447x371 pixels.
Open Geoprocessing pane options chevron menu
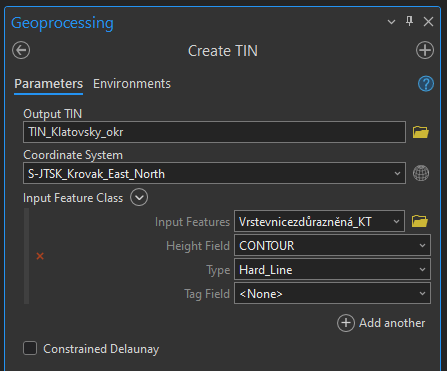click(x=391, y=22)
